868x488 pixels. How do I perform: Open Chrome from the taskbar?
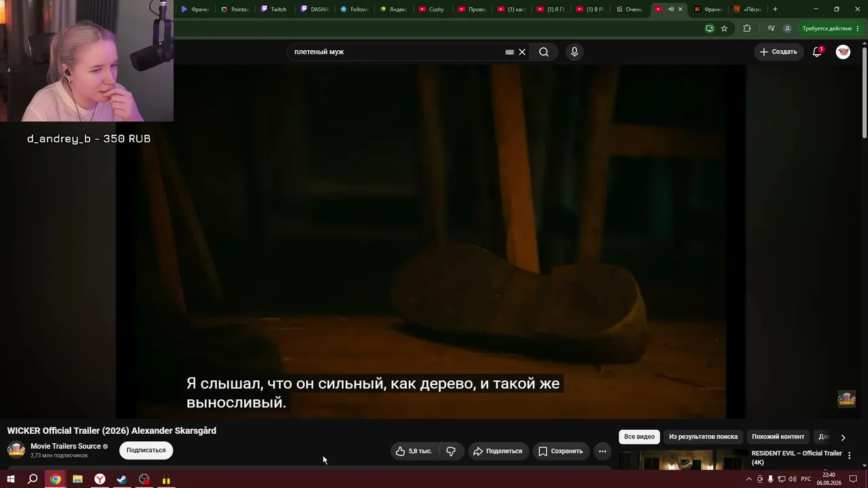tap(56, 479)
